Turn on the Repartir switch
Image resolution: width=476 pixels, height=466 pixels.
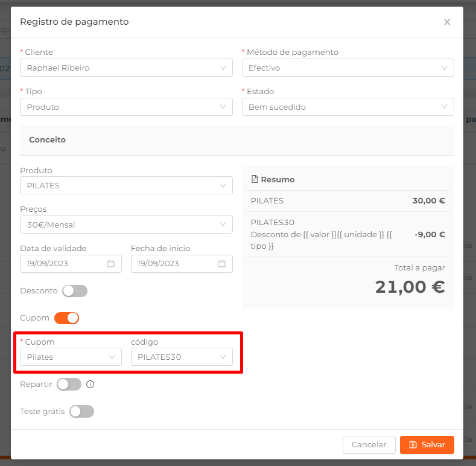[69, 385]
